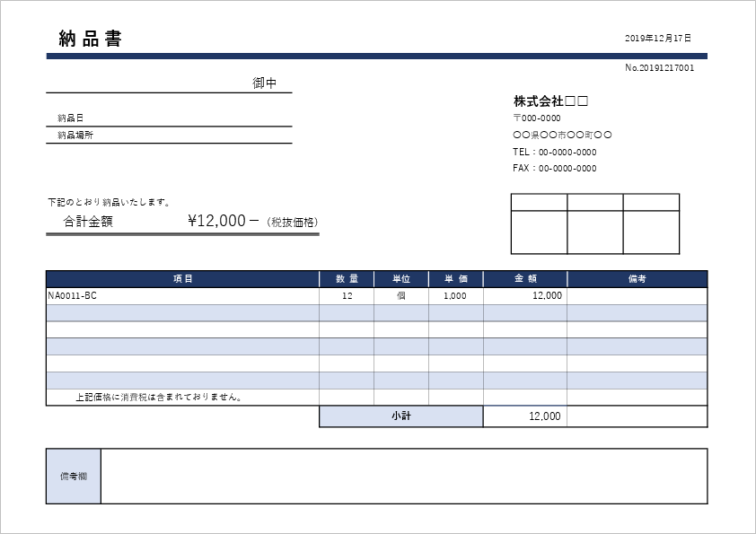Click the FAX number line
The image size is (756, 534).
click(554, 169)
